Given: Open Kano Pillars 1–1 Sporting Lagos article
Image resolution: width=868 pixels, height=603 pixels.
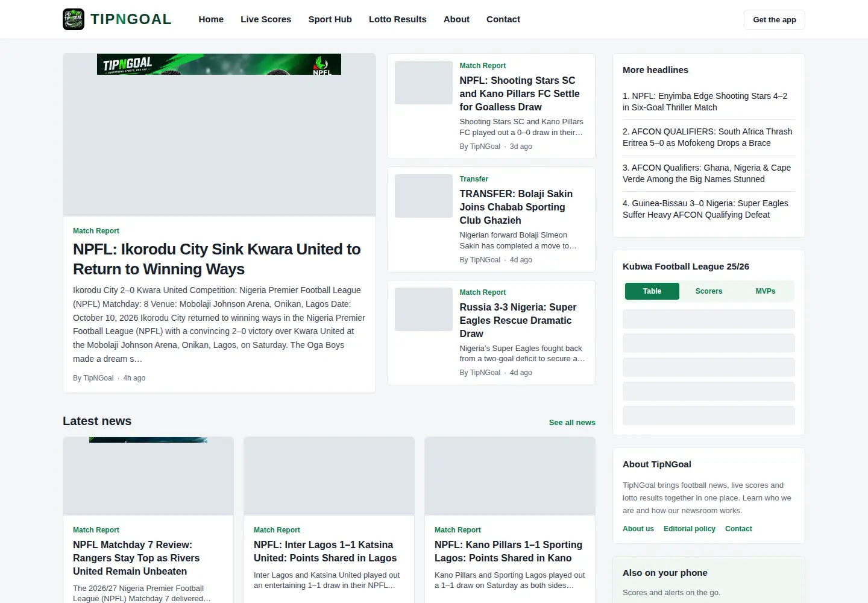Looking at the screenshot, I should coord(508,551).
